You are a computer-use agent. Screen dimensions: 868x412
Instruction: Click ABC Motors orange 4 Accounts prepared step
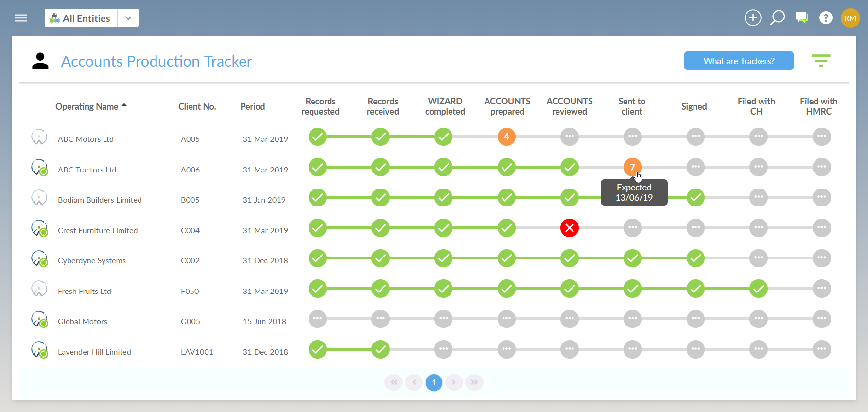506,137
